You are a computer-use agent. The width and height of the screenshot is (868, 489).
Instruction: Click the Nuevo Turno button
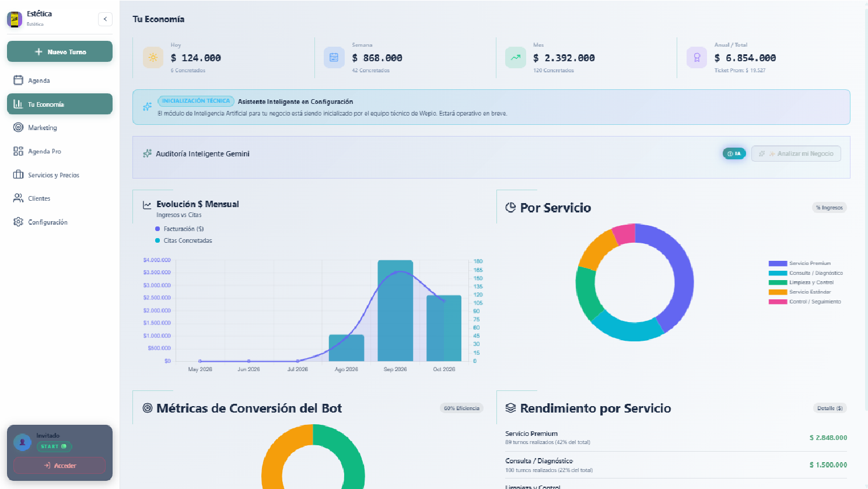tap(60, 51)
